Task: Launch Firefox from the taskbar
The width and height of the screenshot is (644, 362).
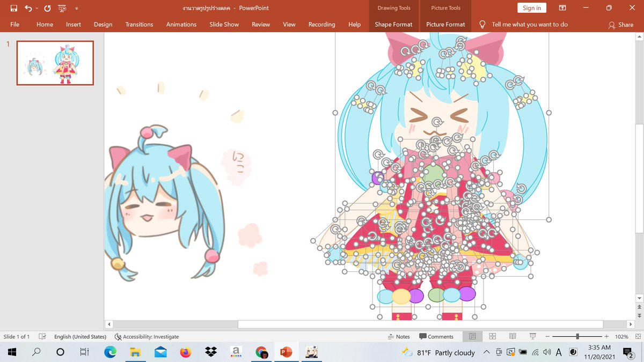Action: coord(186,352)
